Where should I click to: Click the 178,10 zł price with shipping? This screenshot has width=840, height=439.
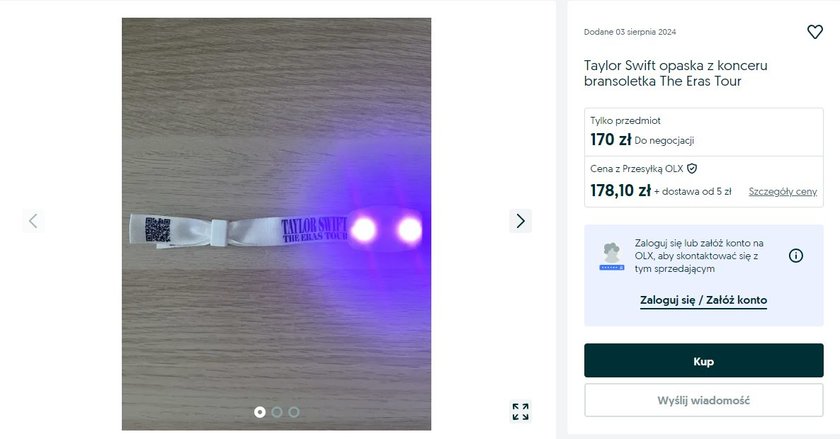click(620, 191)
